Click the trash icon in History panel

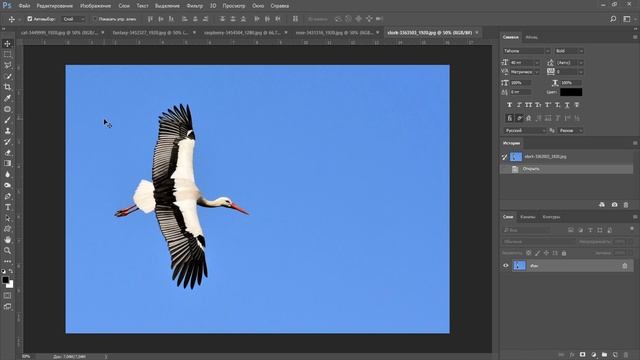(626, 204)
